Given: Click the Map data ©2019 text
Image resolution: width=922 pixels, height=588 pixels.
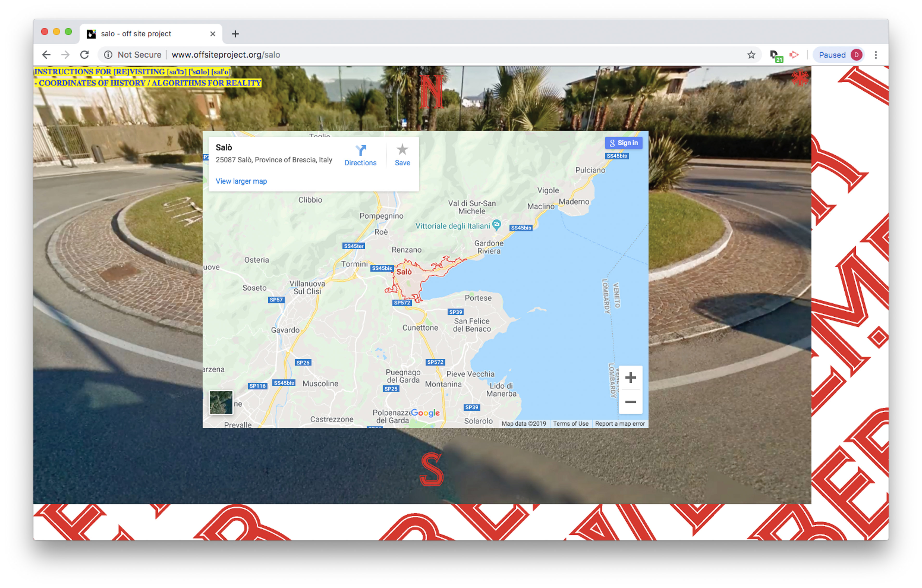Looking at the screenshot, I should tap(523, 423).
